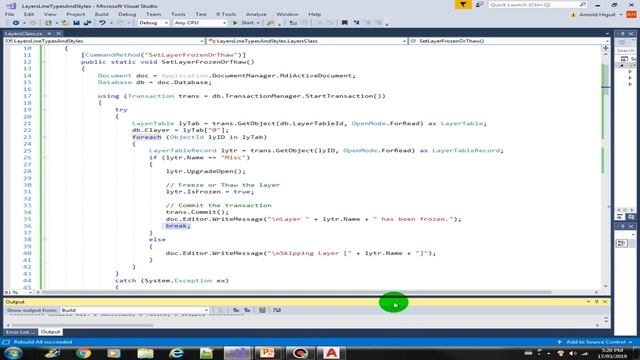Pin the LayersClass.cs tab
640x360 pixels.
pos(49,33)
